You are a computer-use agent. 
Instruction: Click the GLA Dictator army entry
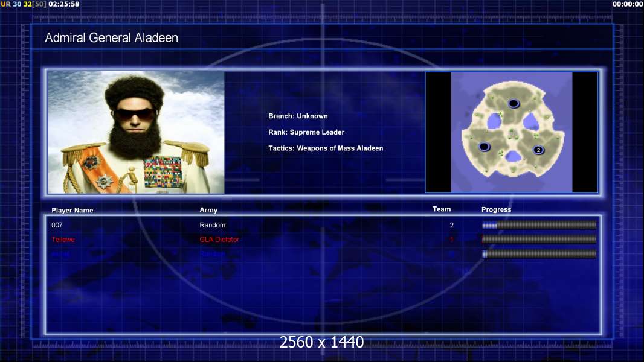pos(219,240)
